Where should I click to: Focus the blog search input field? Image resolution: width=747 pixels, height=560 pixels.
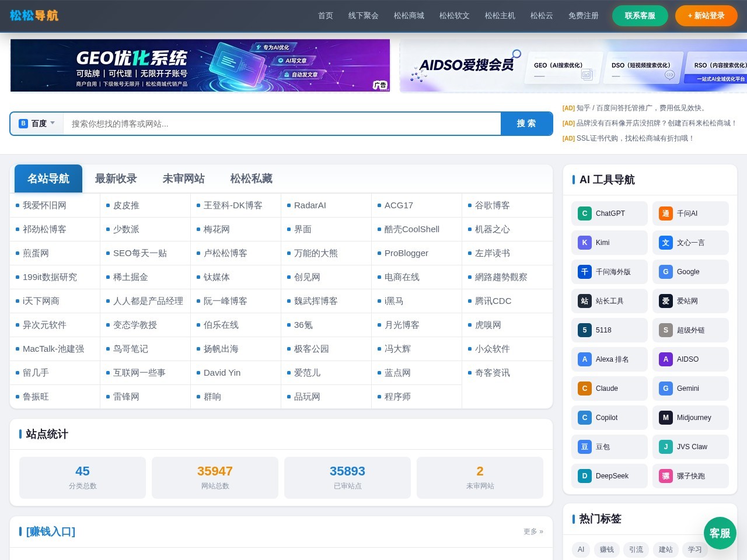coord(282,124)
